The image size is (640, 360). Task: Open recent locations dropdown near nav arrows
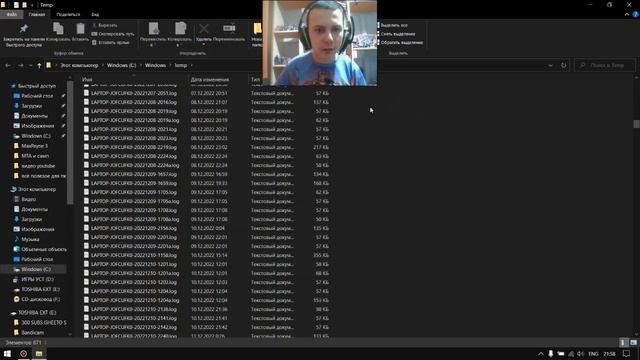coord(30,65)
